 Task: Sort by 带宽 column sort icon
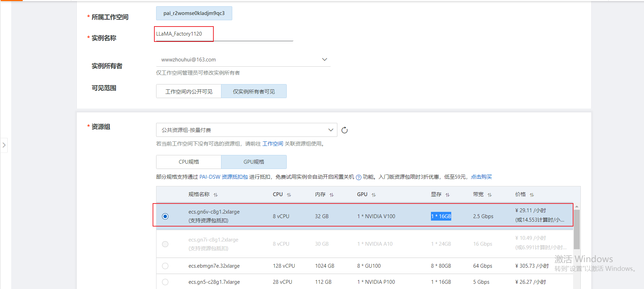490,195
